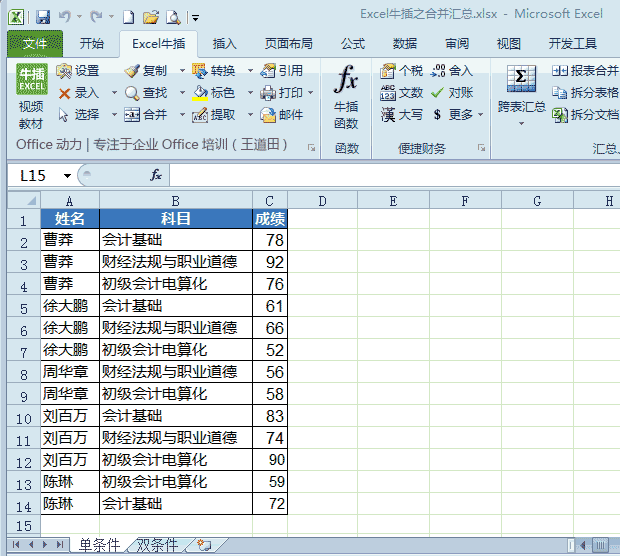Viewport: 620px width, 556px height.
Task: Click the 提取 tool
Action: click(x=214, y=115)
